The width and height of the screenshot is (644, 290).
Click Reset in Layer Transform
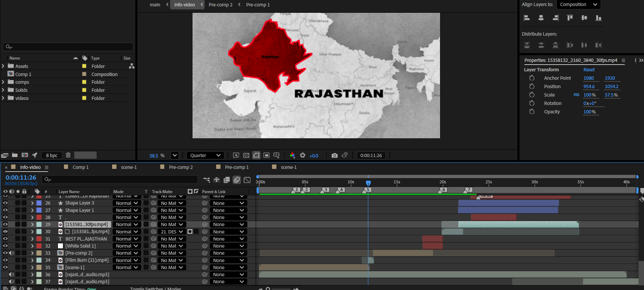tap(589, 70)
